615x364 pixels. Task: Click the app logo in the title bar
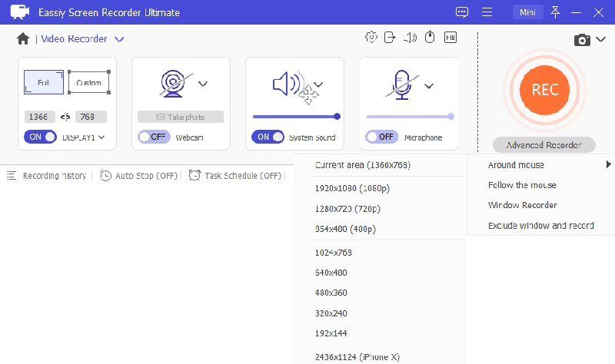click(x=20, y=12)
